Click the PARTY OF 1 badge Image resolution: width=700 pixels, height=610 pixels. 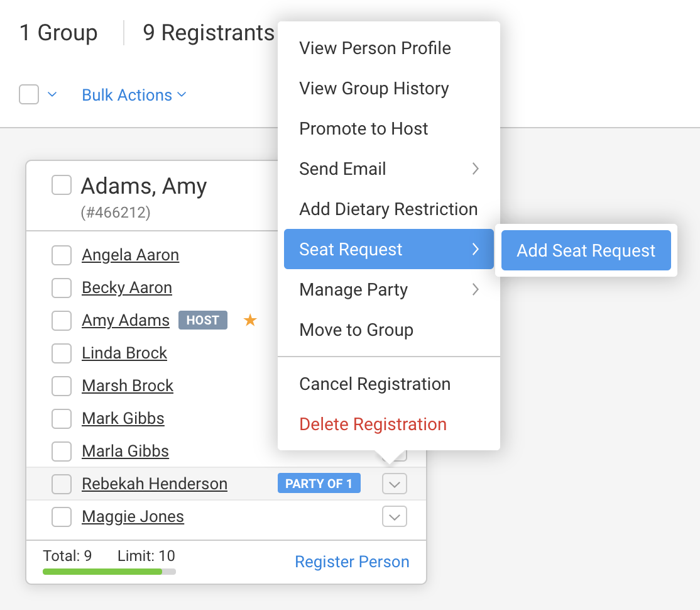coord(319,484)
